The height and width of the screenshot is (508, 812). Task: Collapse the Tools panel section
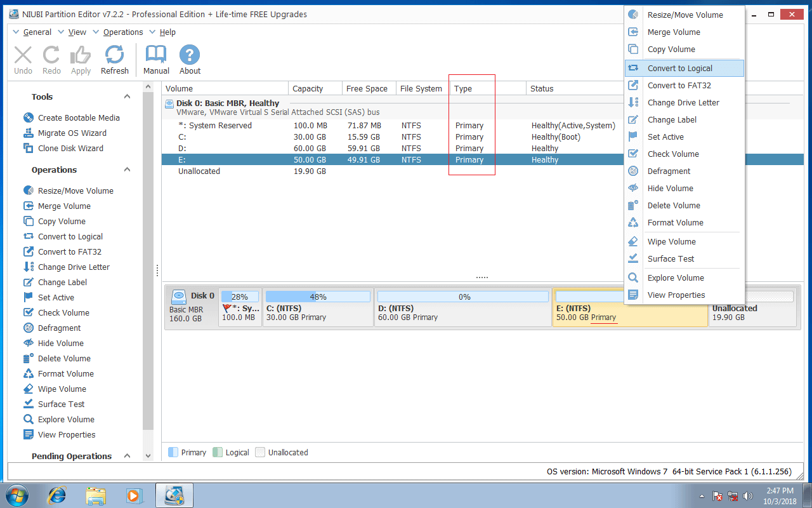pos(127,97)
